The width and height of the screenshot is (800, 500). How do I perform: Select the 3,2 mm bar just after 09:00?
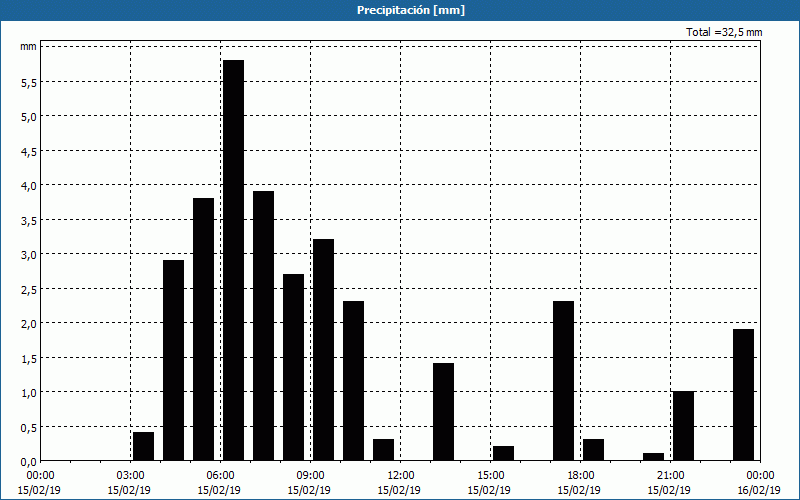323,349
